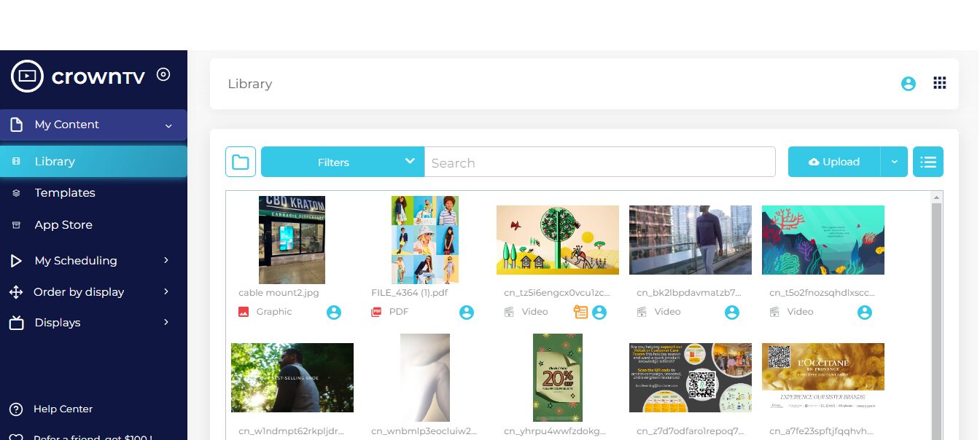Screen dimensions: 980x440
Task: Open the apps grid icon in the header
Action: 940,82
